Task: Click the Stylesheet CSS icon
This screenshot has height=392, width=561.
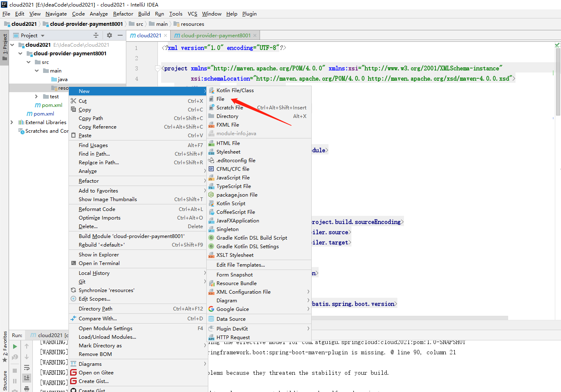Action: click(x=211, y=152)
